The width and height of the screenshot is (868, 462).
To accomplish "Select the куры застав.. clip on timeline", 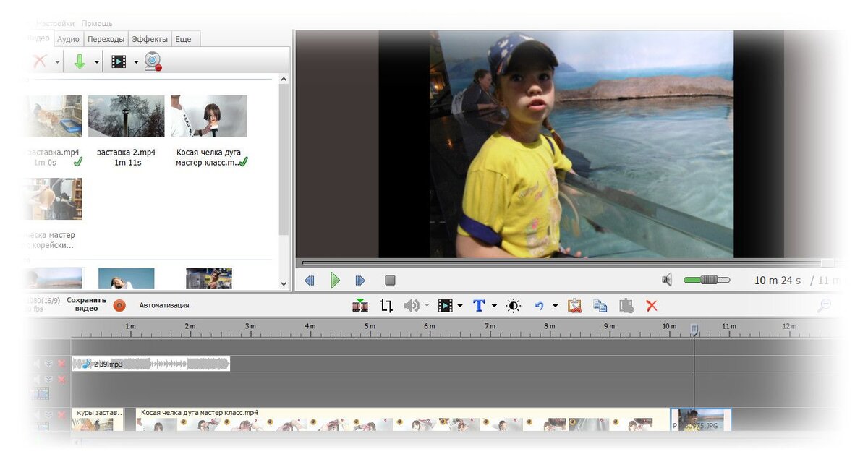I will pyautogui.click(x=98, y=419).
